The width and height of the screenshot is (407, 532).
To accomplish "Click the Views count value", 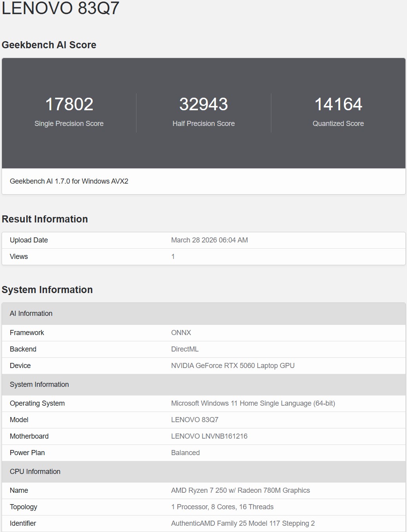I will 173,256.
